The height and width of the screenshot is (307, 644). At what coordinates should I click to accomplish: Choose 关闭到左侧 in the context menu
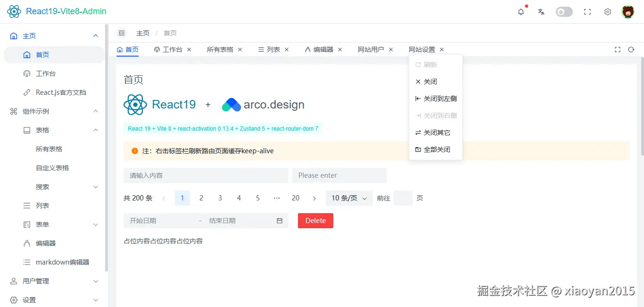pyautogui.click(x=436, y=99)
